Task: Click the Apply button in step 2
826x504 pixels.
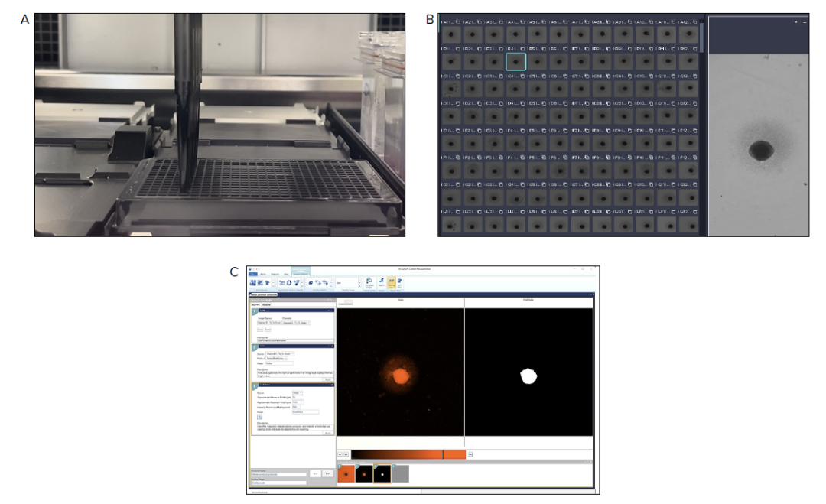Action: point(327,379)
